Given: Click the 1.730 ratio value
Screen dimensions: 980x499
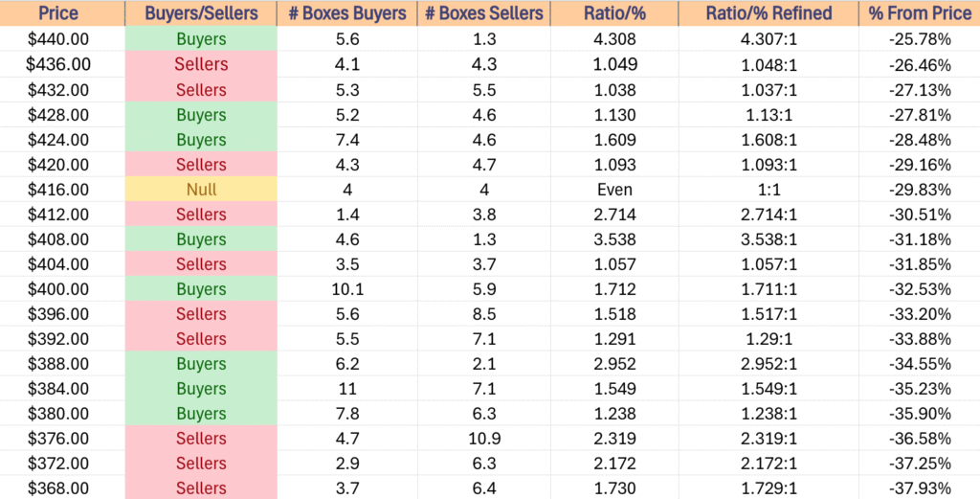Looking at the screenshot, I should point(614,488).
